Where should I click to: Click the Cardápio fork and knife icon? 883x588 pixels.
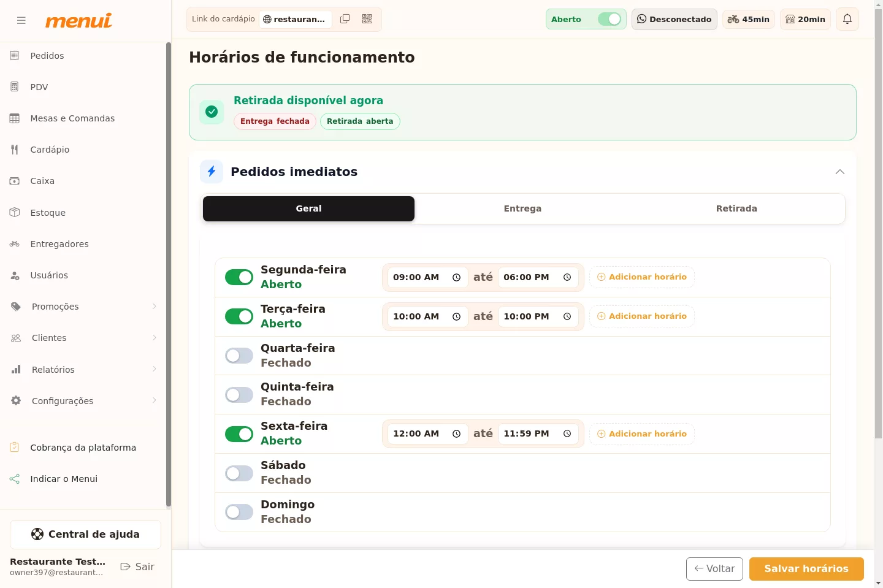[x=15, y=150]
